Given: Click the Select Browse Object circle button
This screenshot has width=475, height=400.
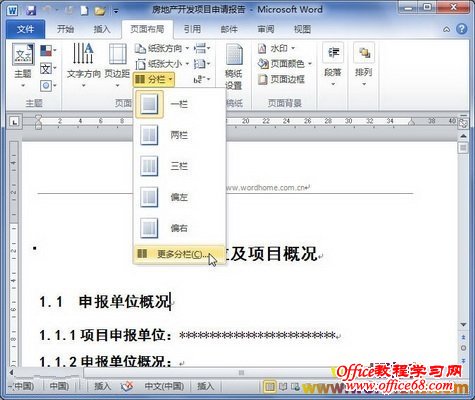Looking at the screenshot, I should (463, 348).
